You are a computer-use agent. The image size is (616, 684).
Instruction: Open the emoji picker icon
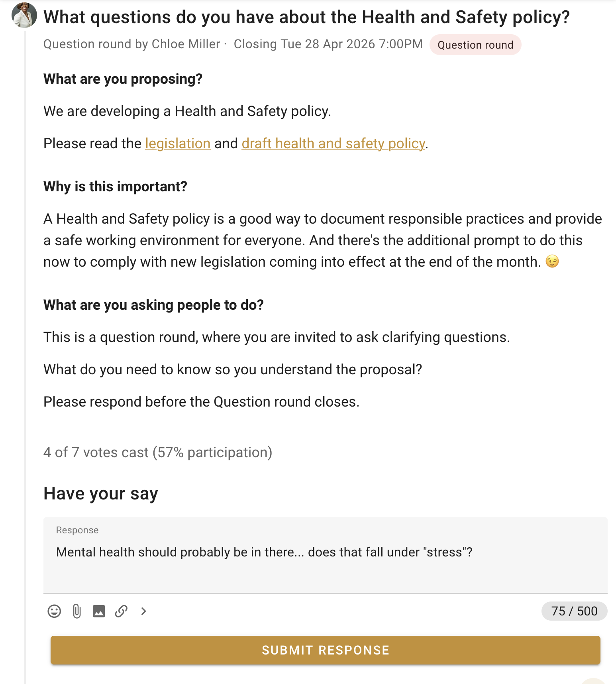point(54,611)
